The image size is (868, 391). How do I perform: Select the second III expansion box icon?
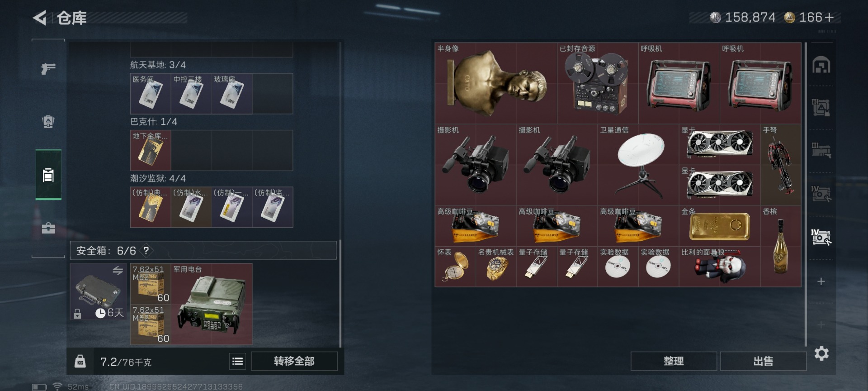click(821, 150)
